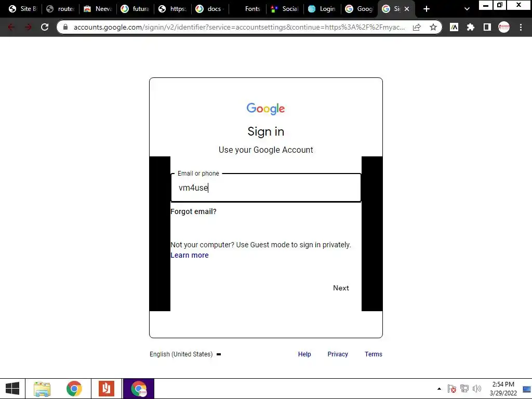Click the Next button
The image size is (532, 399).
click(341, 288)
